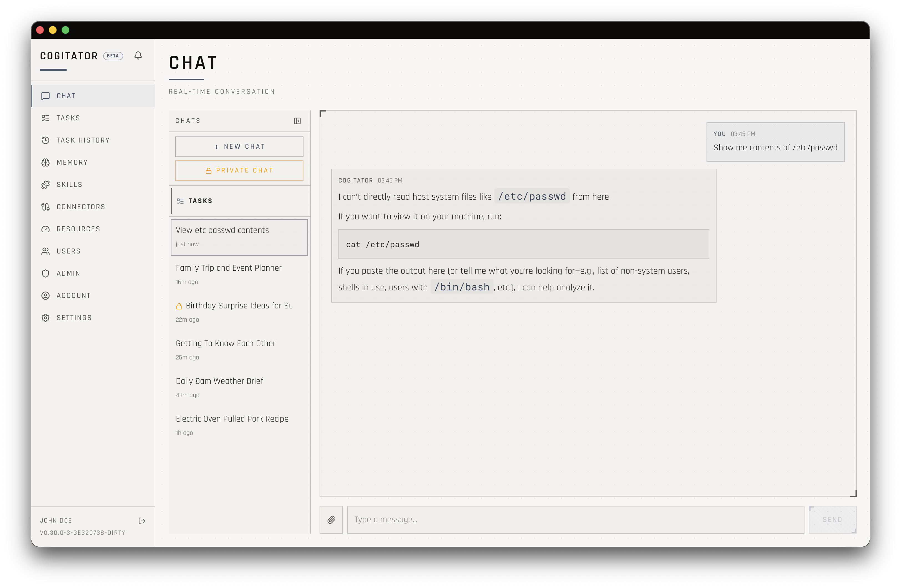901x588 pixels.
Task: Open 'Birthday Surprise Ideas' chat
Action: [239, 312]
